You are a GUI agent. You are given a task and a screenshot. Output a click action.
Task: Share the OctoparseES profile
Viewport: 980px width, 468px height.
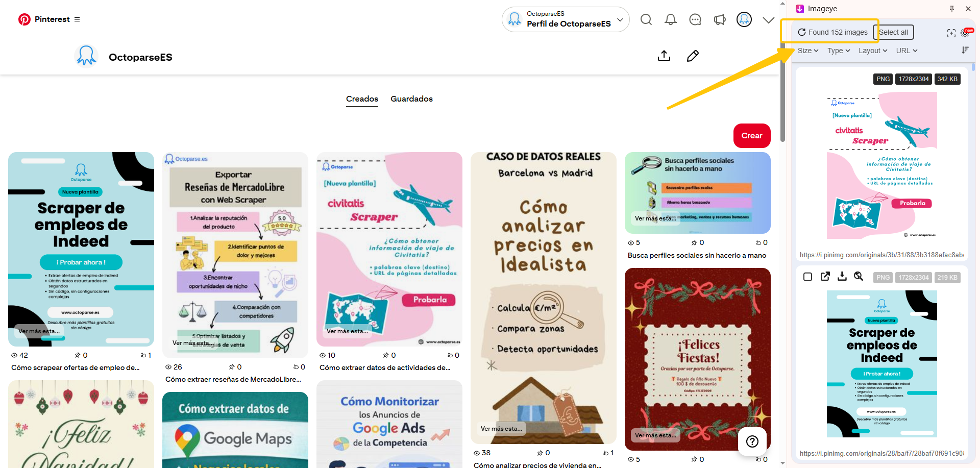point(664,56)
